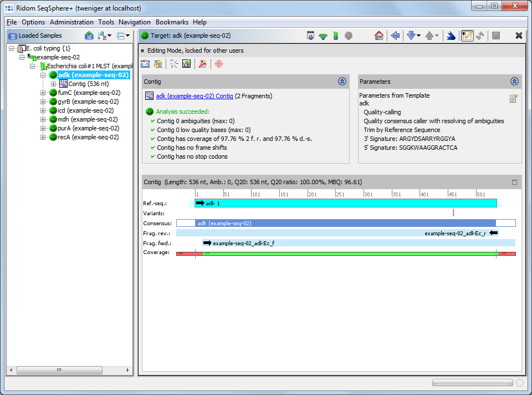Click the first AGT sequence icon in contig toolbar
The image size is (532, 395).
pos(145,64)
